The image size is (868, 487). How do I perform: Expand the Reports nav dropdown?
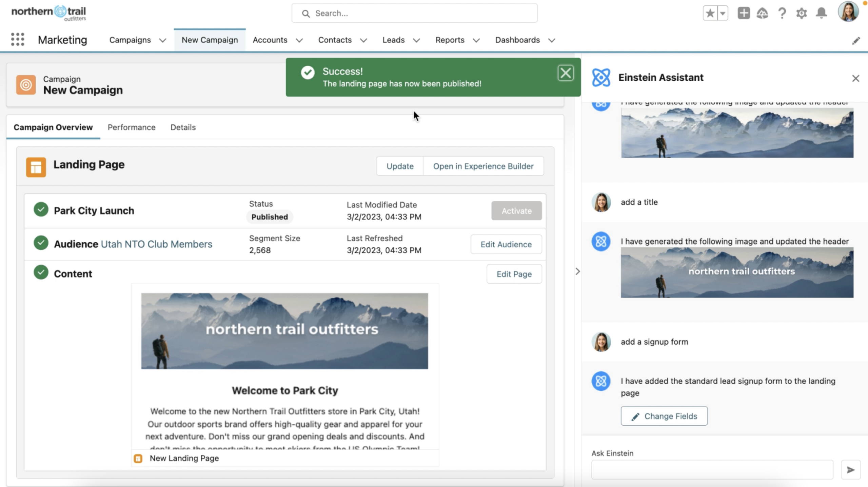click(476, 40)
